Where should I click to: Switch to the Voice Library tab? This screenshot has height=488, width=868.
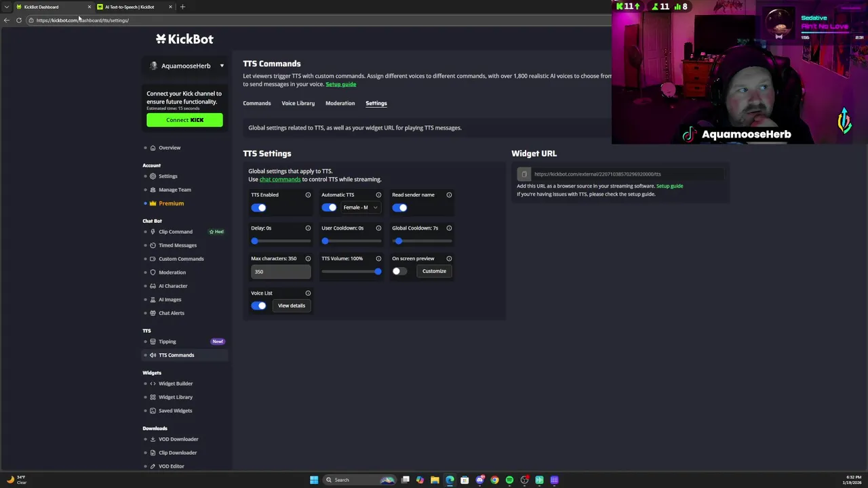[298, 104]
